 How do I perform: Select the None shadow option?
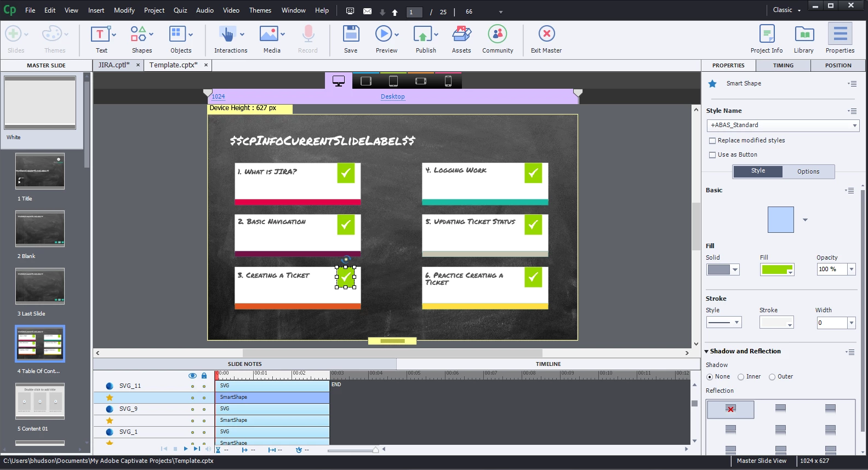710,377
